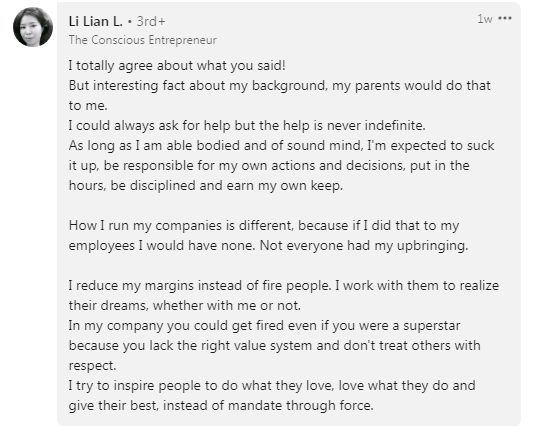The width and height of the screenshot is (536, 426).
Task: Click the 3rd+ connection degree badge
Action: (151, 22)
